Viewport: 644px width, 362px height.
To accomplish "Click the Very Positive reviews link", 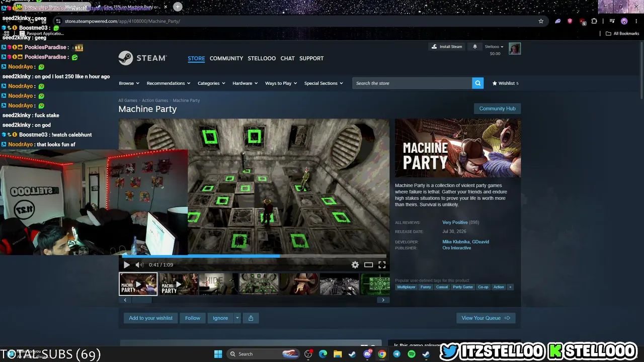I will (455, 222).
